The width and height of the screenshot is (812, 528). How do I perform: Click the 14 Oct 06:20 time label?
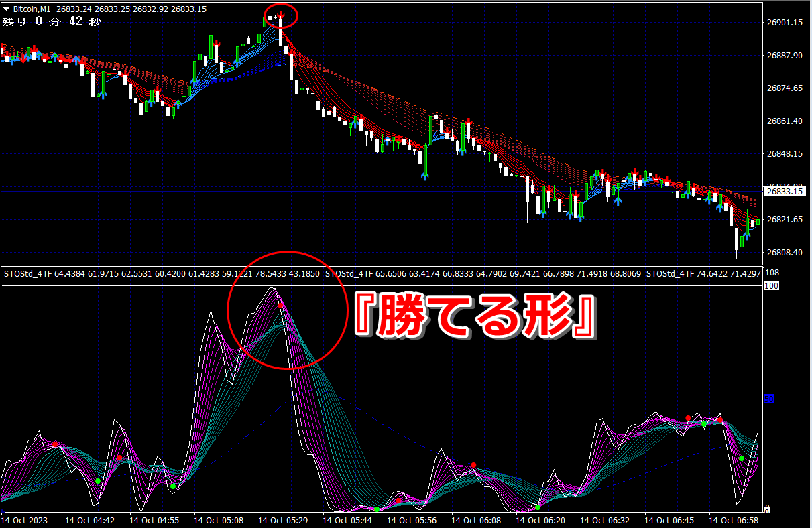coord(541,520)
